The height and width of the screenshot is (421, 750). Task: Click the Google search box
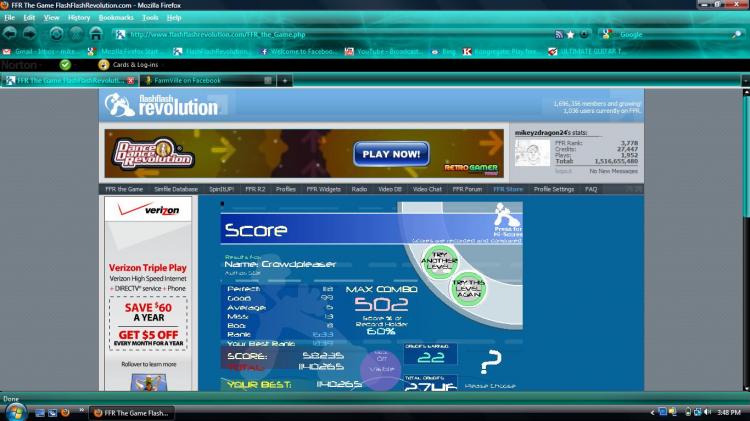673,34
